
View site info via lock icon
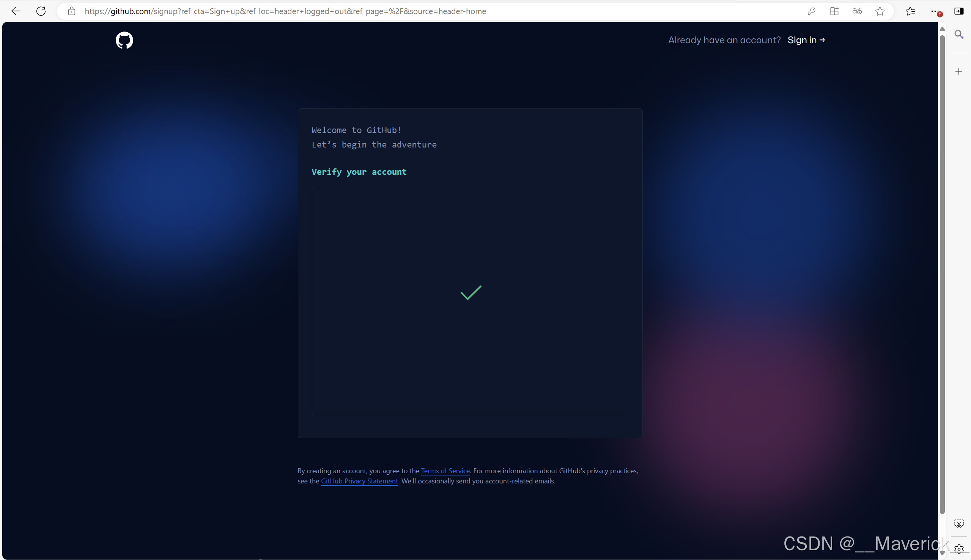pos(72,11)
